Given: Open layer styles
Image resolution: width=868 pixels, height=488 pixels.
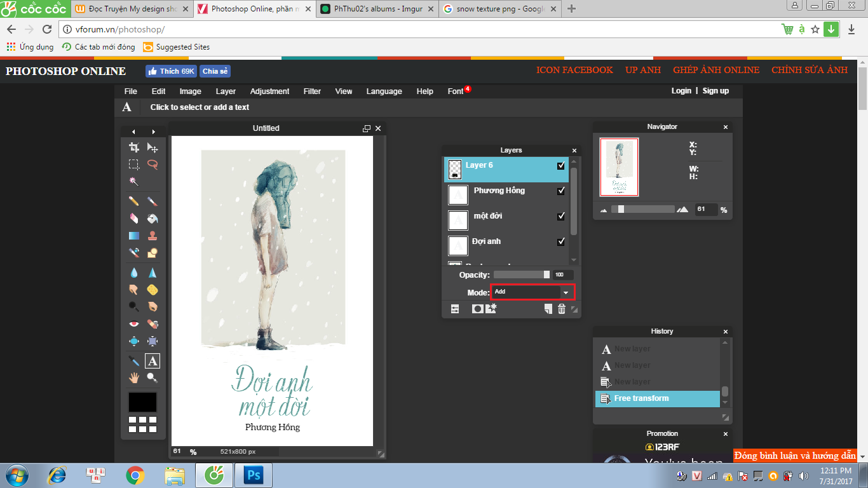Looking at the screenshot, I should (x=491, y=308).
